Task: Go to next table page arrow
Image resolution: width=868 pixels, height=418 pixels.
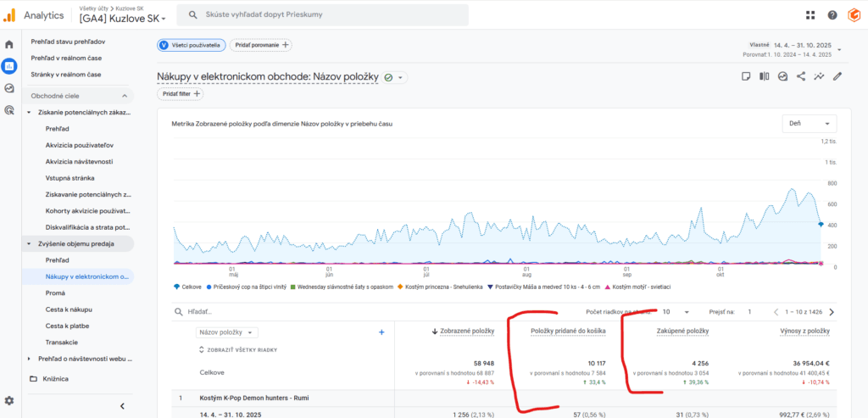Action: tap(832, 312)
